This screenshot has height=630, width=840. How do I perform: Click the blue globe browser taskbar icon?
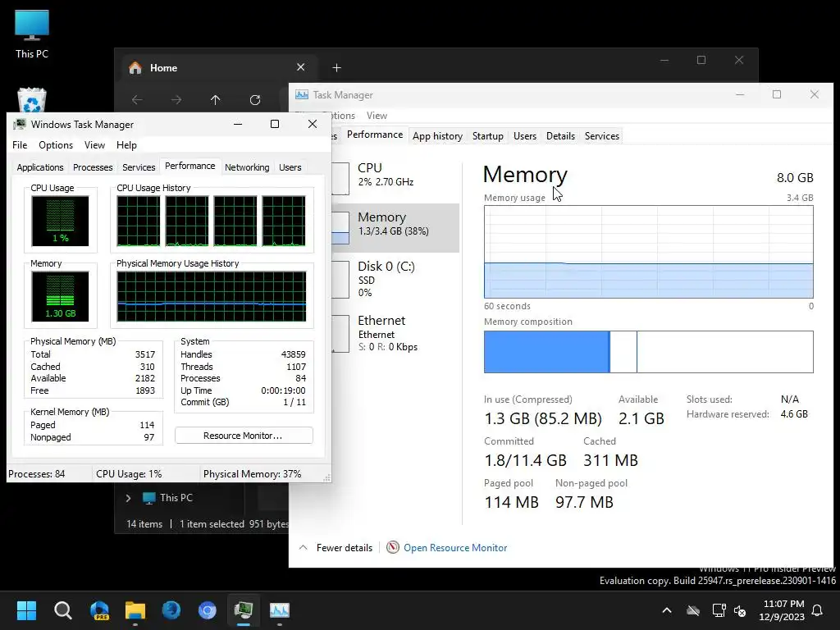click(171, 609)
